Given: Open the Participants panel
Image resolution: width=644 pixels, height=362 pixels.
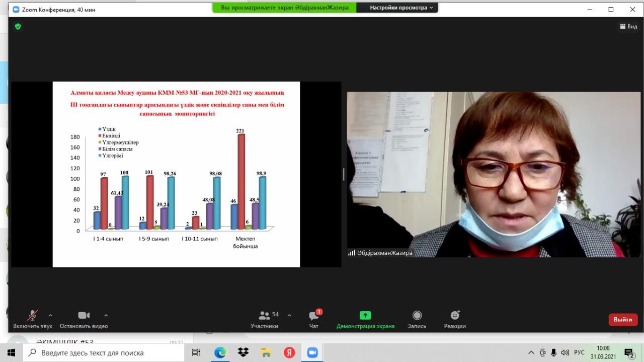Looking at the screenshot, I should click(x=265, y=319).
